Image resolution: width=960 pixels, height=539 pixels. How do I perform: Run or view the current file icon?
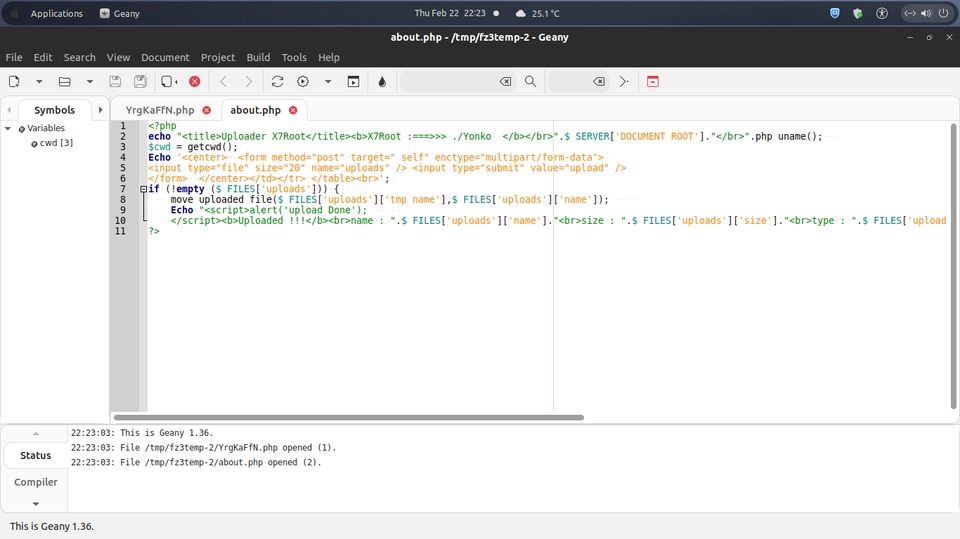click(x=353, y=81)
